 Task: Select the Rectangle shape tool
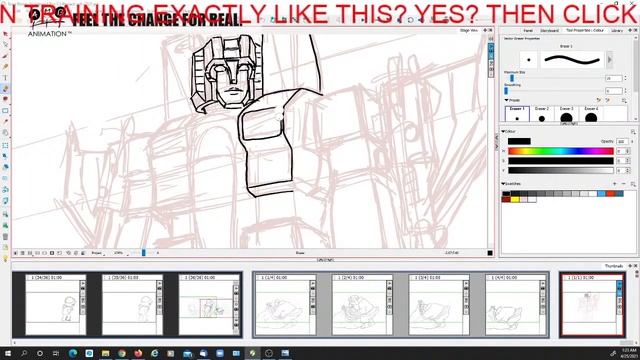pos(5,111)
